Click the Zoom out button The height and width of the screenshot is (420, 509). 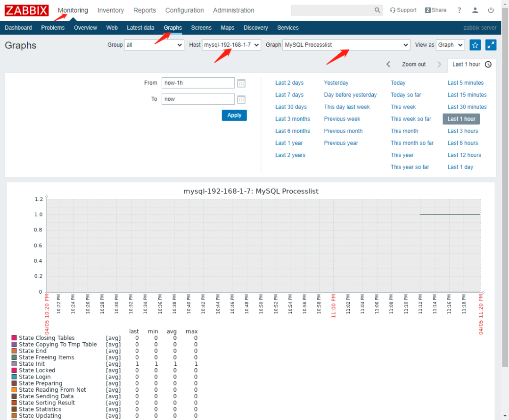pyautogui.click(x=413, y=65)
